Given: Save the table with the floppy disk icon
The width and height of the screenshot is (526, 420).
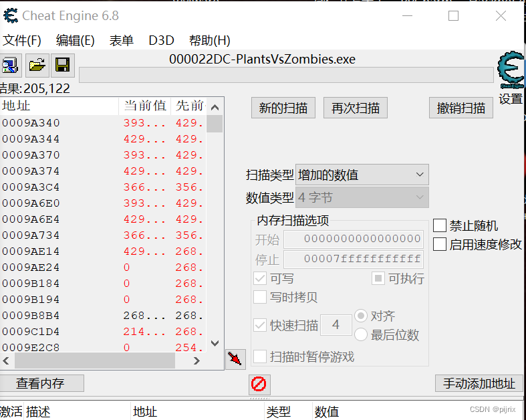Looking at the screenshot, I should 63,65.
